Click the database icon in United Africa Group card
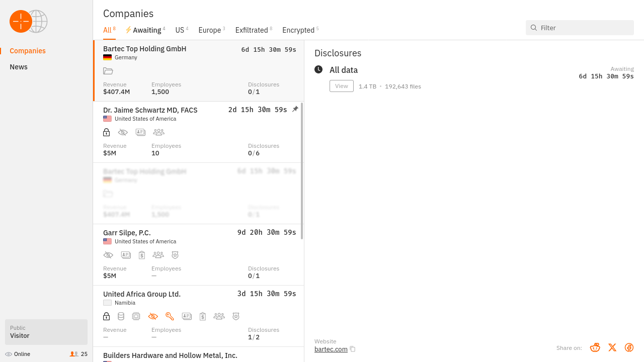This screenshot has width=644, height=362. [x=121, y=316]
